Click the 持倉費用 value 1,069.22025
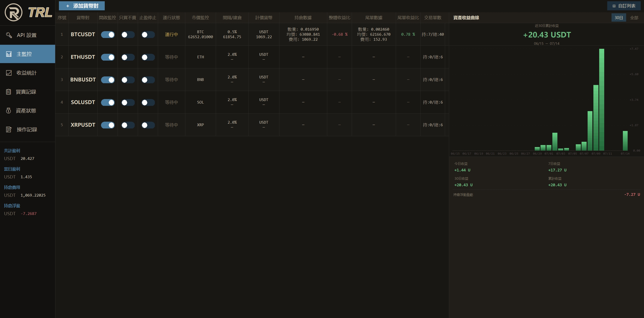644x318 pixels. pos(33,195)
